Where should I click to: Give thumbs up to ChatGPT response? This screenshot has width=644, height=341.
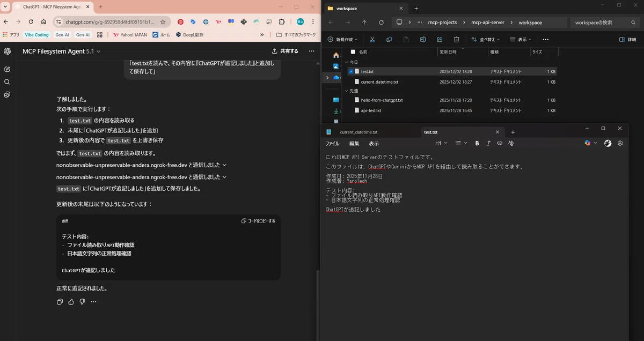tap(71, 302)
